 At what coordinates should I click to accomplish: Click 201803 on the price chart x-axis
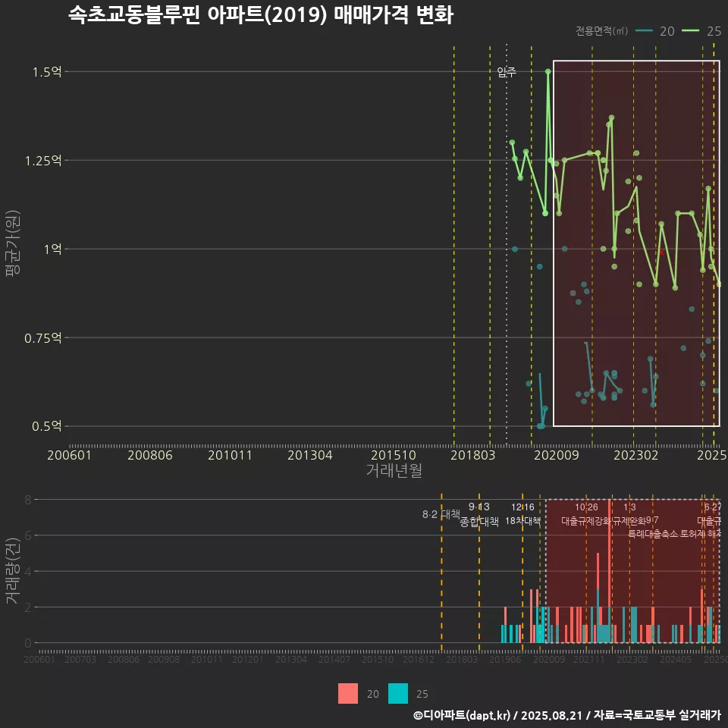click(x=473, y=455)
